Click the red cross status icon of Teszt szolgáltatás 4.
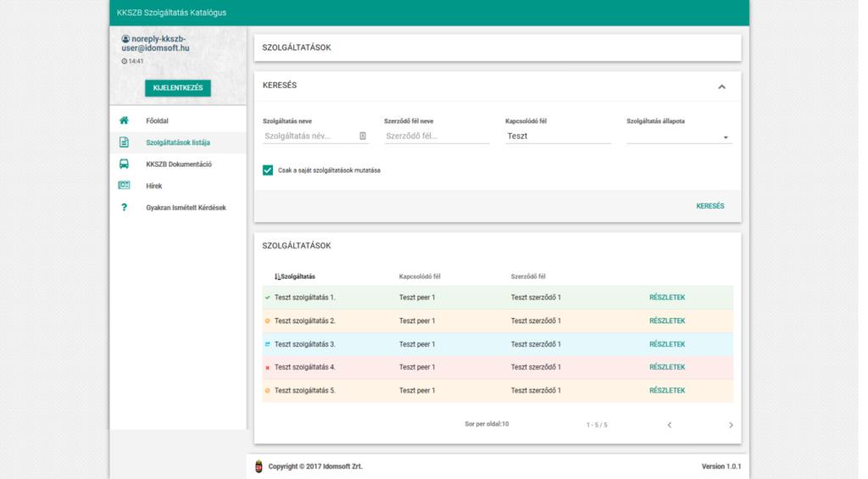 pos(267,367)
